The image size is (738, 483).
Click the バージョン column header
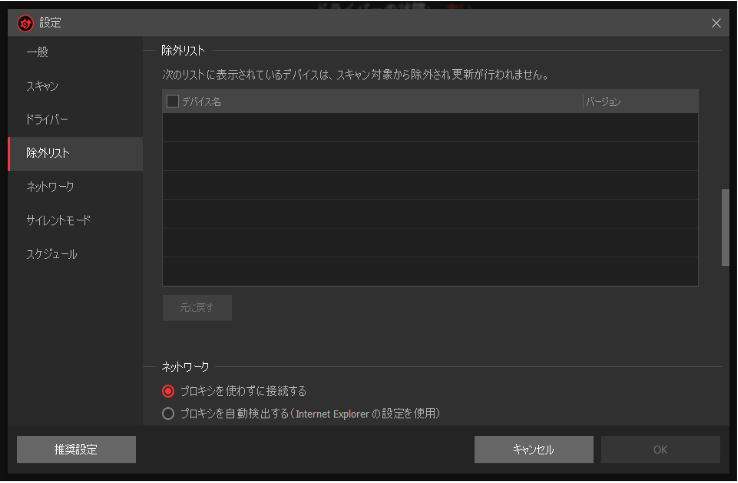coord(603,102)
